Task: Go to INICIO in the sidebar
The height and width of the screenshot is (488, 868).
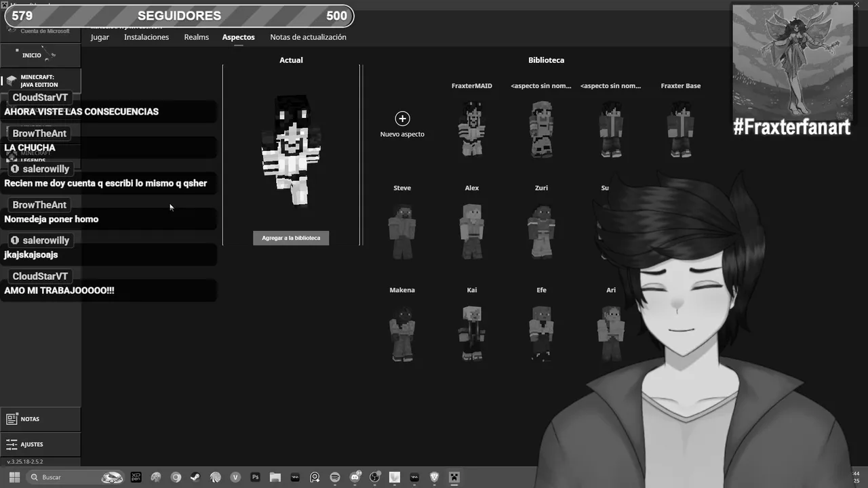Action: click(40, 55)
